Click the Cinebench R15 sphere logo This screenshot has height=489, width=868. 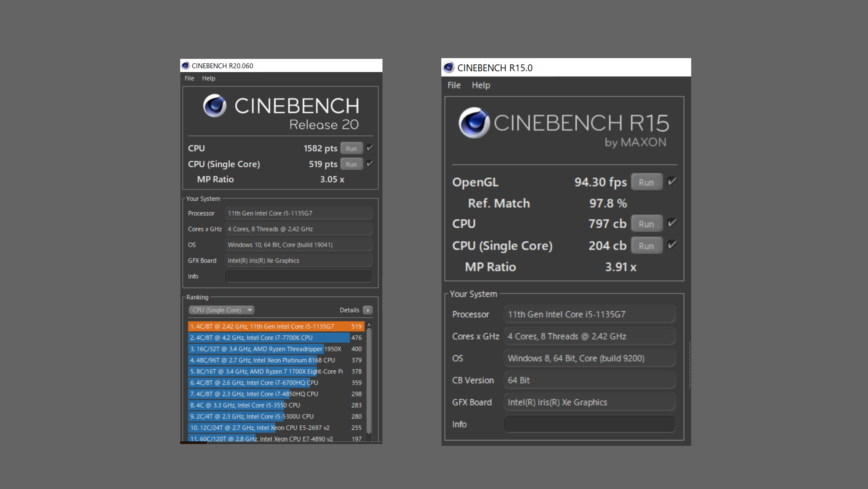[x=474, y=123]
